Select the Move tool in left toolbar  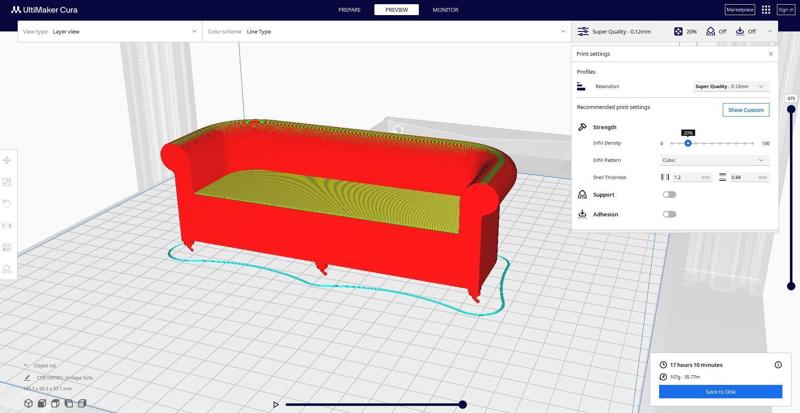pos(7,160)
